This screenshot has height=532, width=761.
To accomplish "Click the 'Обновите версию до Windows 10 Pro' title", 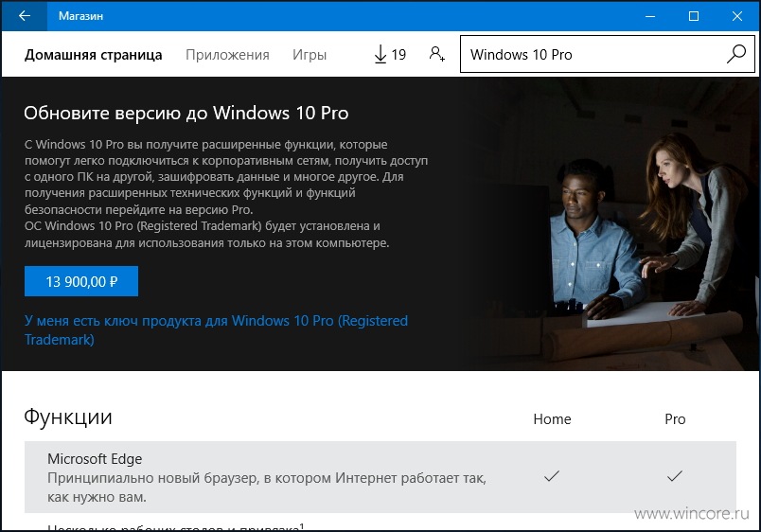I will coord(186,113).
